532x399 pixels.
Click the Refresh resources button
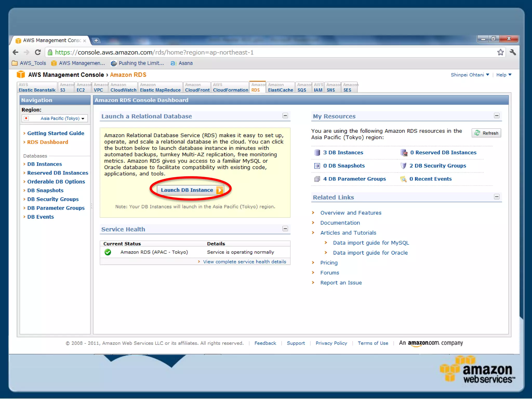(x=486, y=133)
